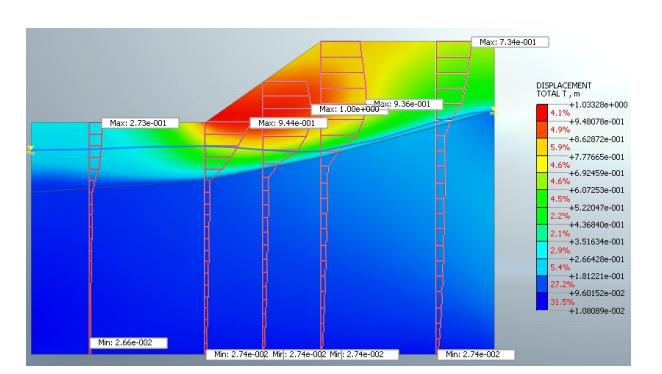Select the Min: 2.66e-002 label
The image size is (662, 374).
(128, 343)
